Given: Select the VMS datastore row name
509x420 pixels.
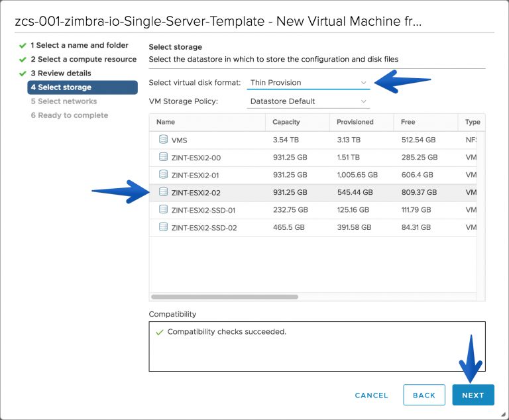Looking at the screenshot, I should click(179, 140).
